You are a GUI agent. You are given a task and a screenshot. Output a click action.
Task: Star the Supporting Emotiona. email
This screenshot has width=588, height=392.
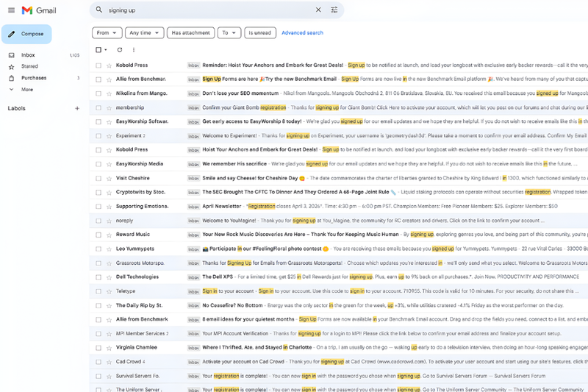109,207
